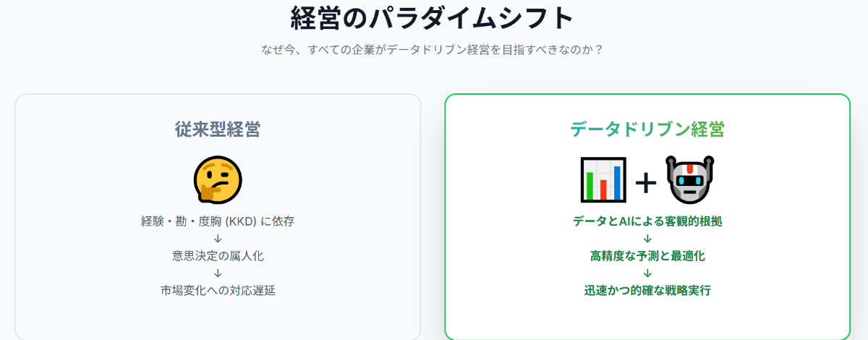This screenshot has height=340, width=868.
Task: Click the text 迅速かつ的確な戦略実行
Action: tap(647, 291)
